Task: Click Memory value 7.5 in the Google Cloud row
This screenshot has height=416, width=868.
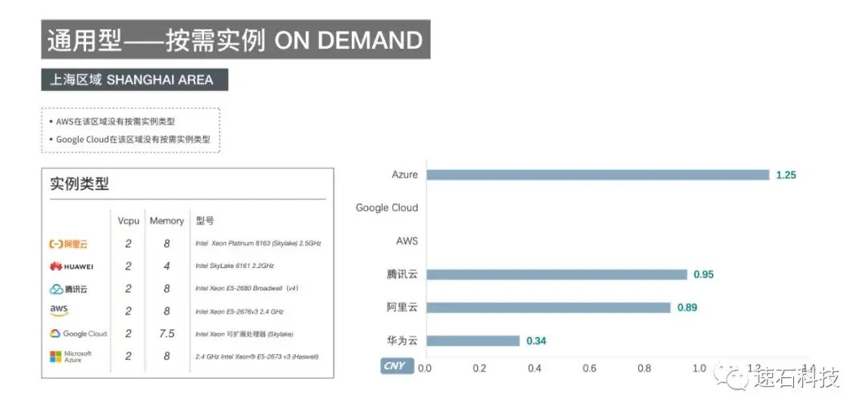Action: [166, 333]
